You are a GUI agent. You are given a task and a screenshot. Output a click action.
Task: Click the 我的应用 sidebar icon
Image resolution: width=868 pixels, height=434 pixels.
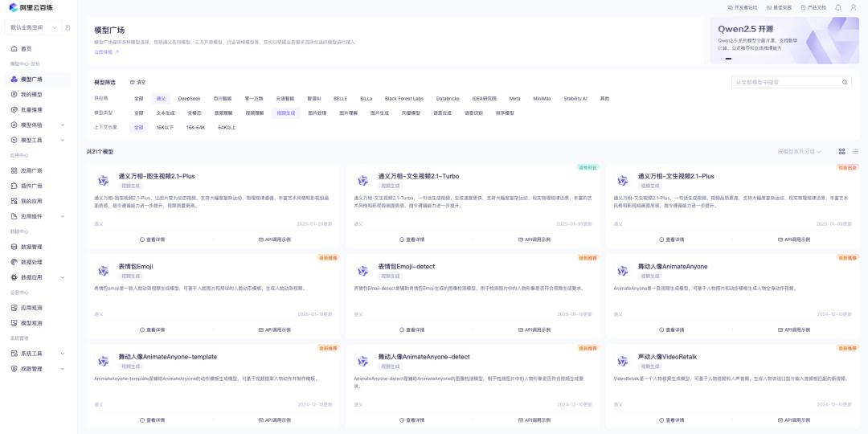coord(14,201)
